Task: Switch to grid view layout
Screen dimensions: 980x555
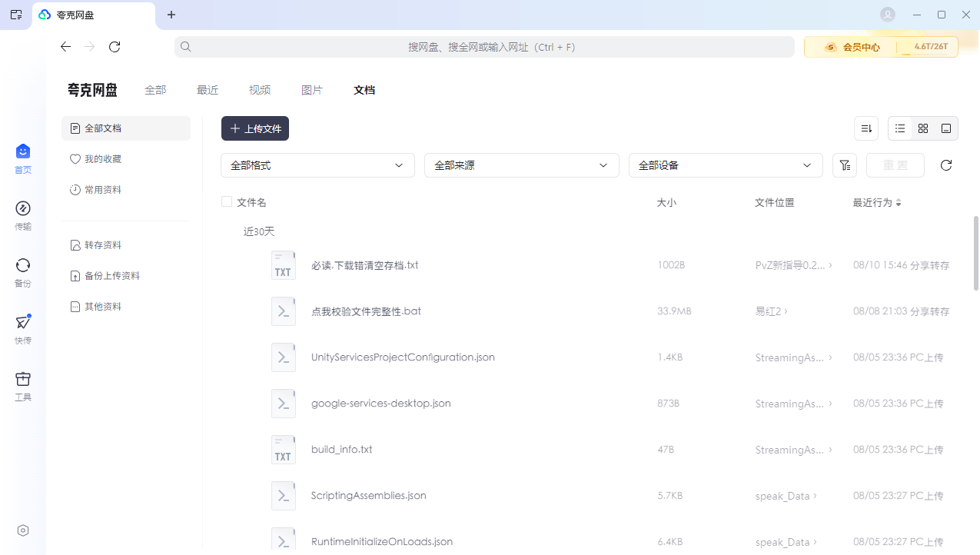Action: 923,128
